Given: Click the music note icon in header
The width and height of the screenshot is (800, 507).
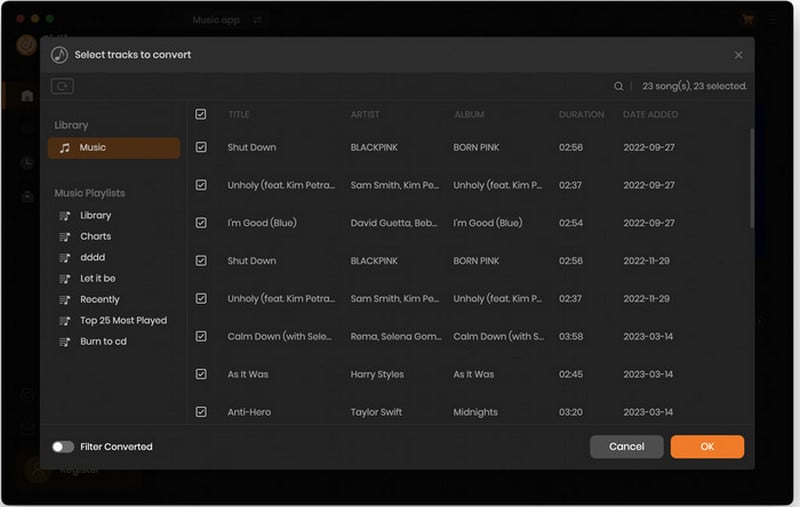Looking at the screenshot, I should pyautogui.click(x=59, y=55).
